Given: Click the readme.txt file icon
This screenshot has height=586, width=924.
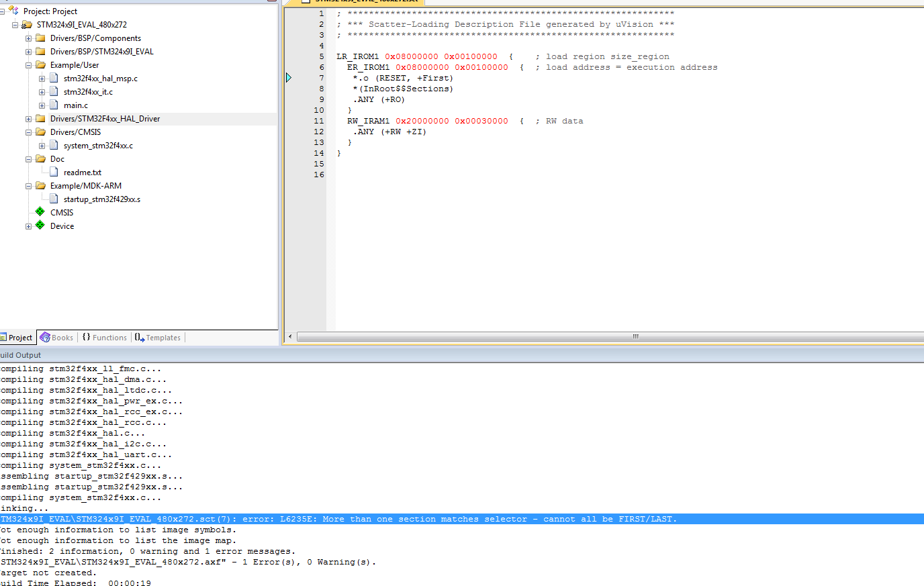Looking at the screenshot, I should point(54,173).
